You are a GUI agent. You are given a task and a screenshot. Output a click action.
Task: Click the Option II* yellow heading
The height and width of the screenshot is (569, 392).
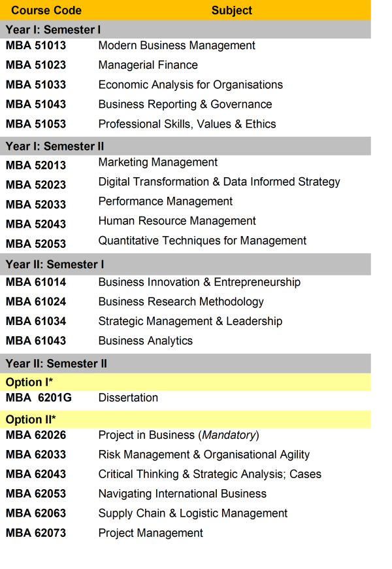point(186,419)
